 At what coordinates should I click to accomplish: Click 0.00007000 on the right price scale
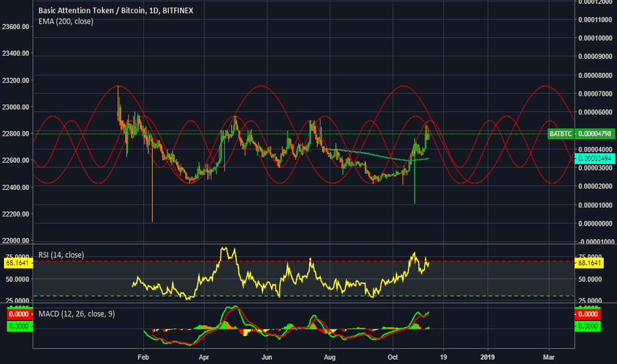click(595, 94)
